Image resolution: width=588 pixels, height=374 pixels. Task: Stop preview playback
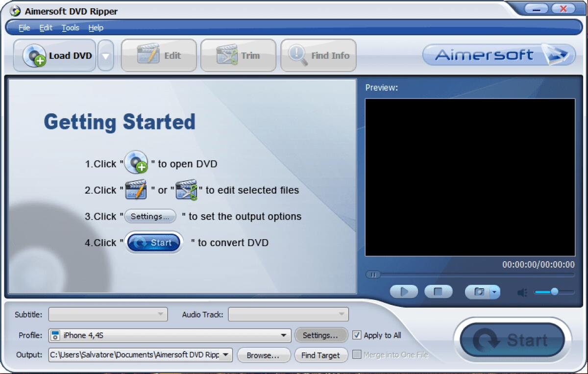[438, 291]
